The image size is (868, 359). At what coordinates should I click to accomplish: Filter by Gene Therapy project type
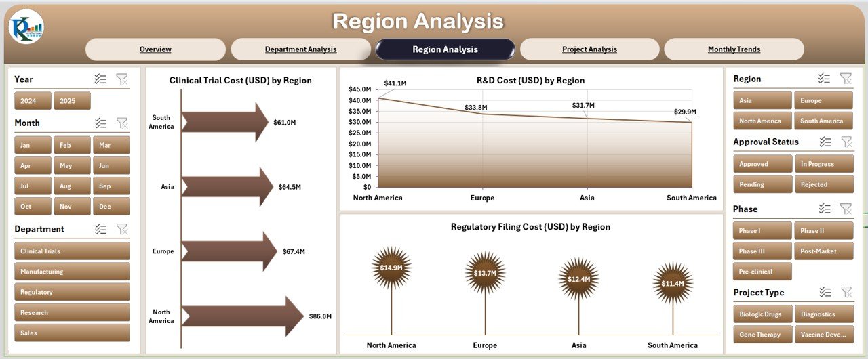click(x=762, y=335)
